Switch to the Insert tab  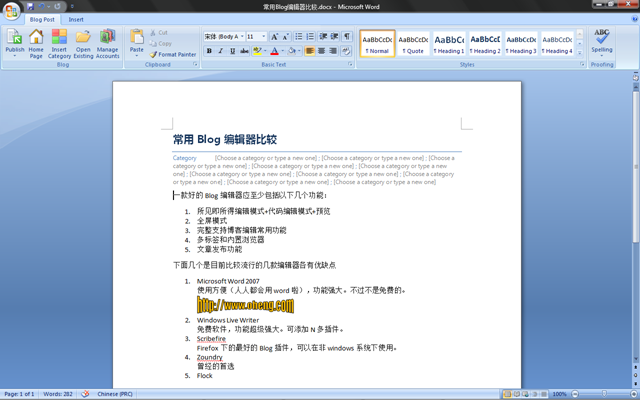point(76,19)
